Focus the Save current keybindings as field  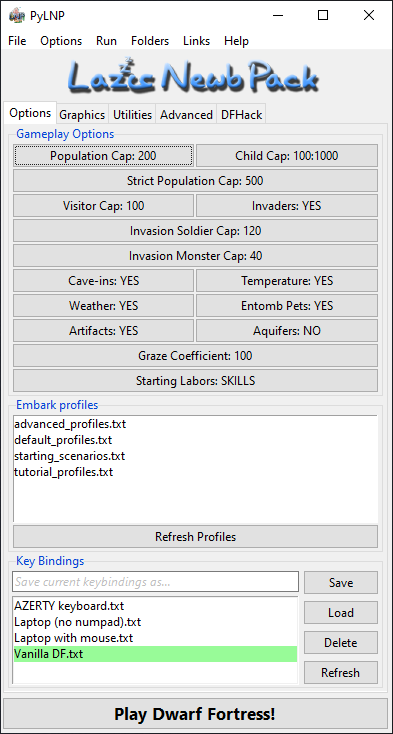coord(156,582)
